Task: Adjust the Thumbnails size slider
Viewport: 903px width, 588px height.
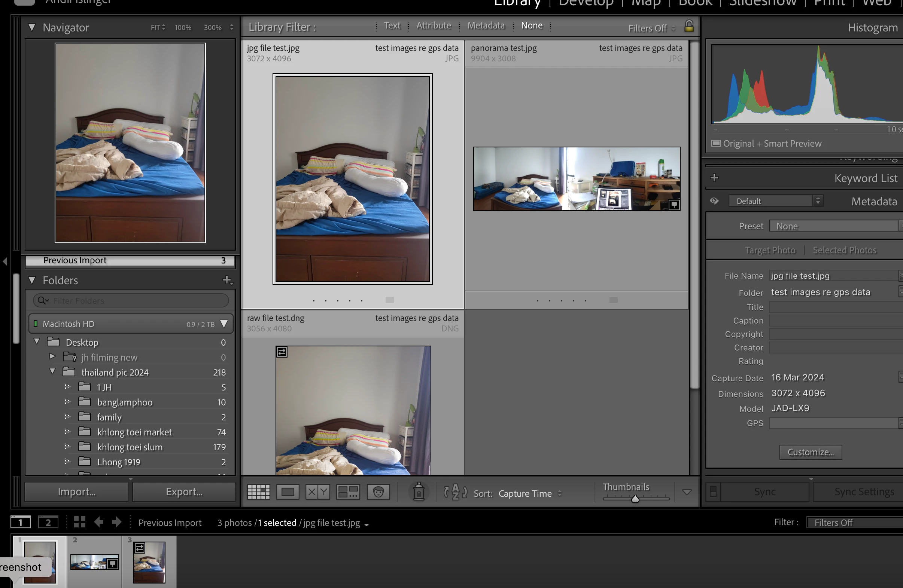Action: (x=635, y=499)
